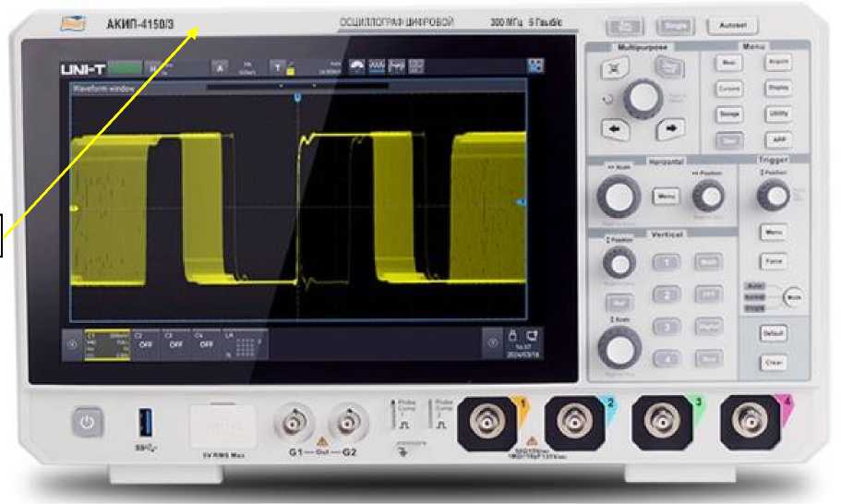This screenshot has width=841, height=504.
Task: Toggle channel C3 OFF indicator on screen
Action: coord(174,342)
